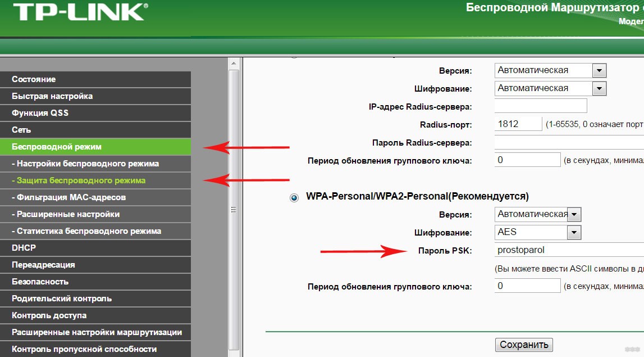Open the Сеть section

(x=95, y=129)
